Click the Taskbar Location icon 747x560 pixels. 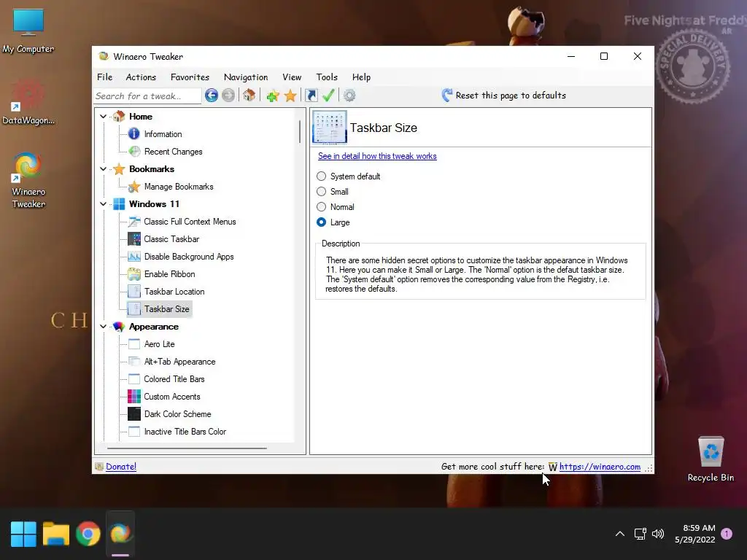134,292
